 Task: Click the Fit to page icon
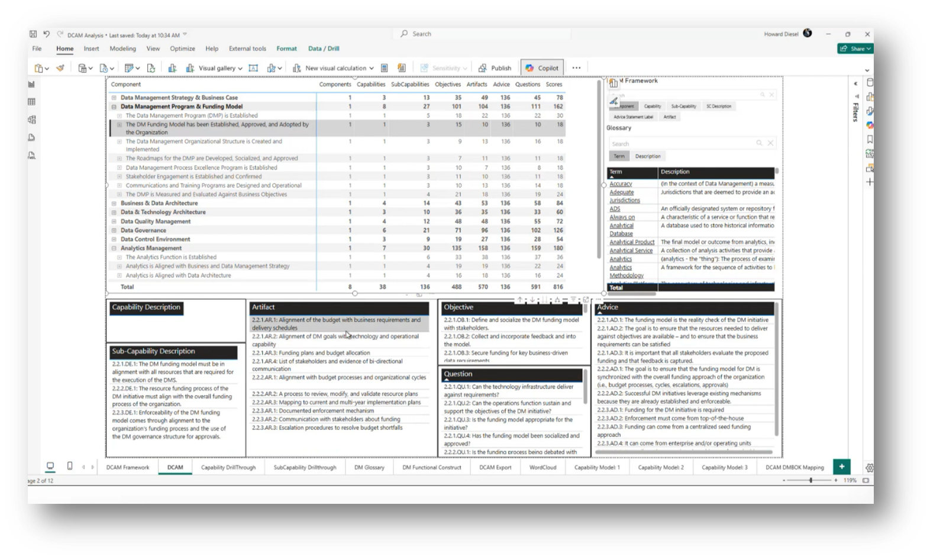point(866,480)
